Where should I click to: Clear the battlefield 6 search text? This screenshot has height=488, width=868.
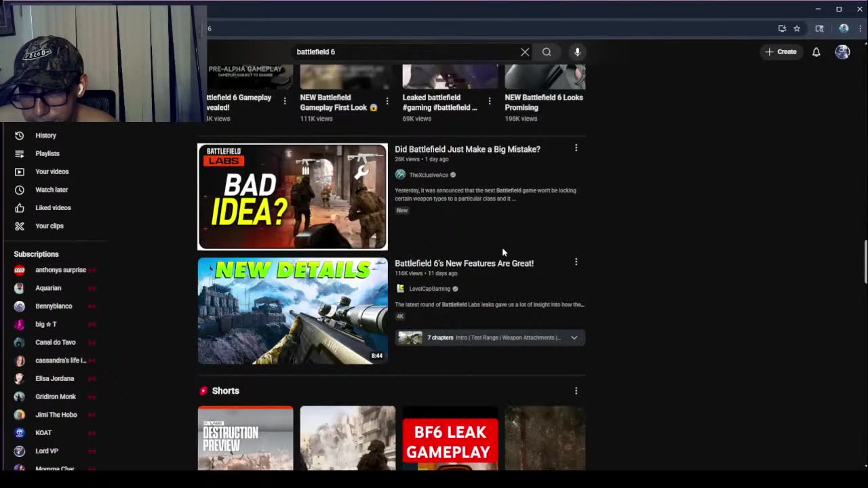525,52
